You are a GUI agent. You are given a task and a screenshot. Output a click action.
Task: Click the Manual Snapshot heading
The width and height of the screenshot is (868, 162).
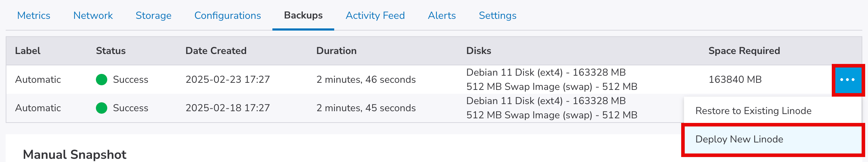[x=75, y=155]
